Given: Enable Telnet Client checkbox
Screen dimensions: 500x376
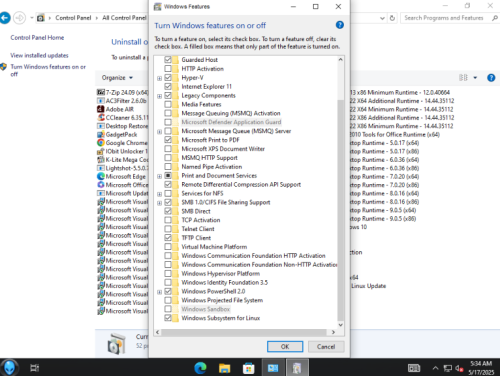Looking at the screenshot, I should 168,229.
